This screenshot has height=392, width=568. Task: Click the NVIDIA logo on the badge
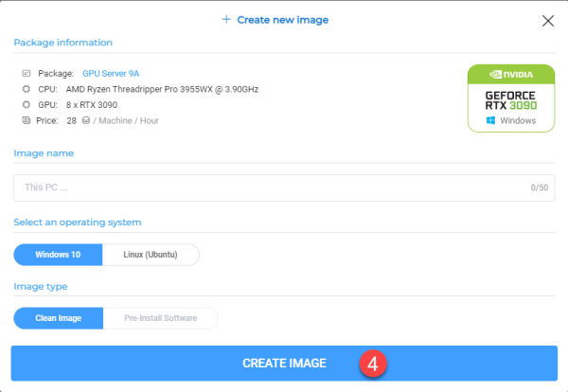(510, 75)
